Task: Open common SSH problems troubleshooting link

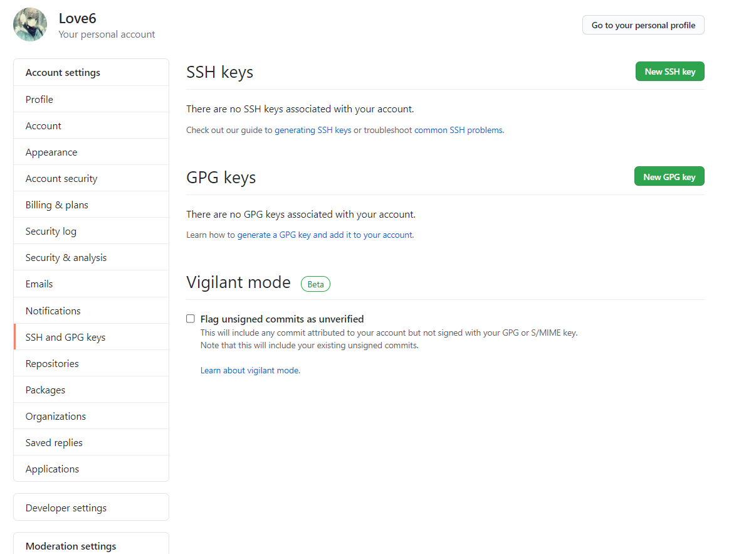Action: pos(458,131)
